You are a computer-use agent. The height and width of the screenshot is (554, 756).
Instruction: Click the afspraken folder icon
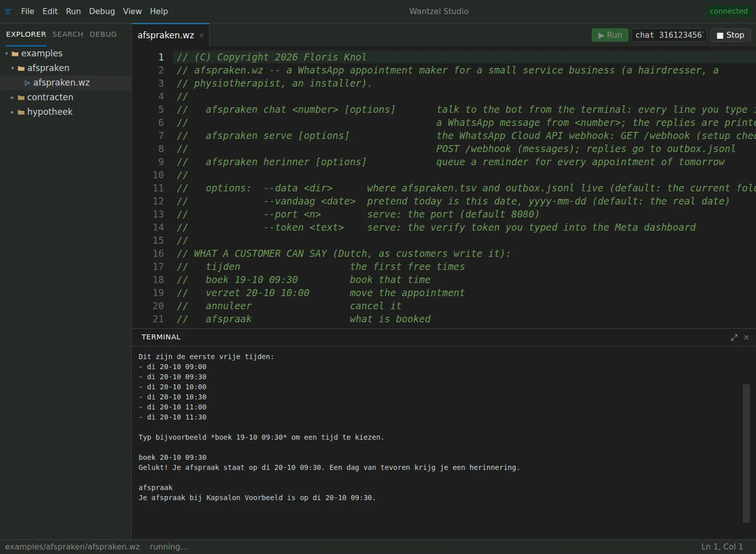21,68
